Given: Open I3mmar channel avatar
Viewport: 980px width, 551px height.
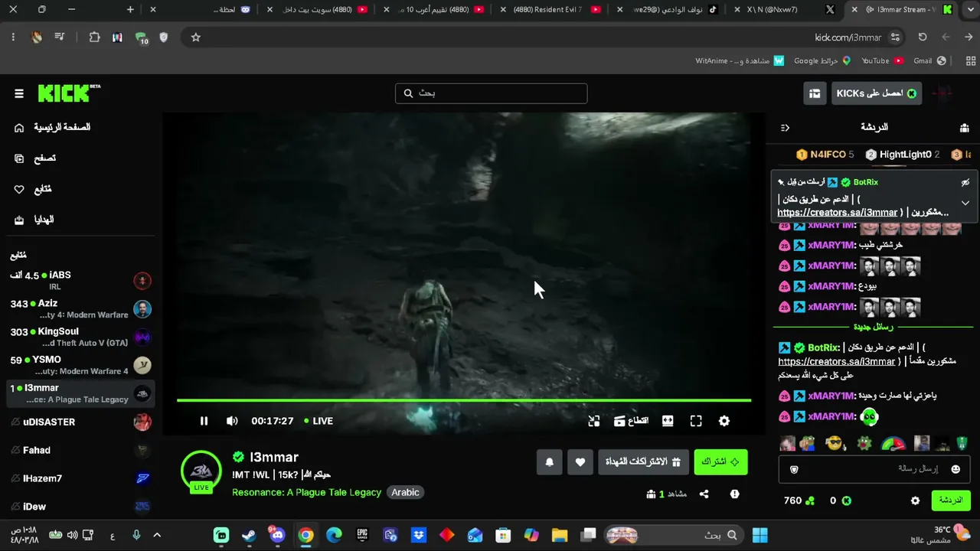Looking at the screenshot, I should [x=201, y=471].
